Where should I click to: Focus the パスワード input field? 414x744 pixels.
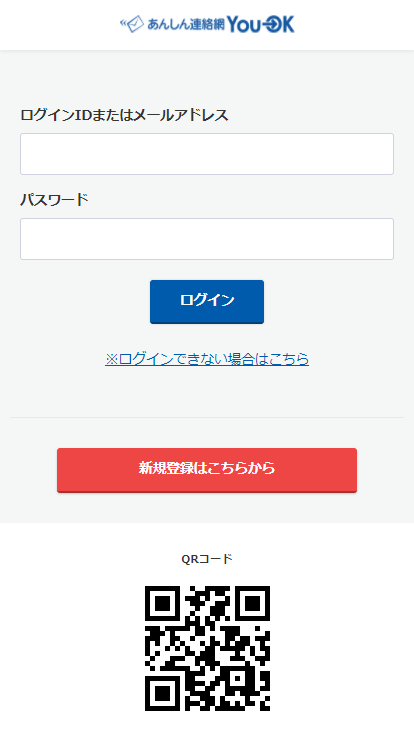pos(207,239)
